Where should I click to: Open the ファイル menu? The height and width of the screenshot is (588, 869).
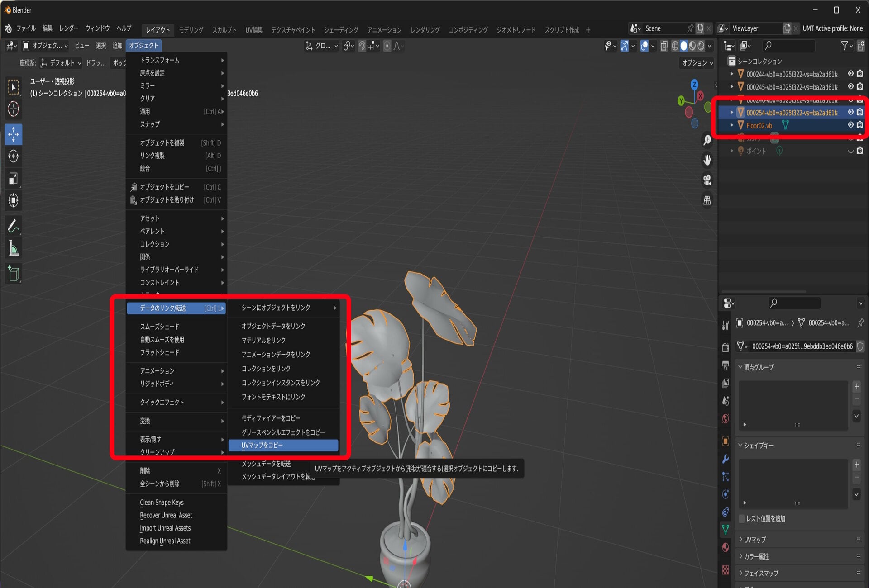tap(26, 28)
